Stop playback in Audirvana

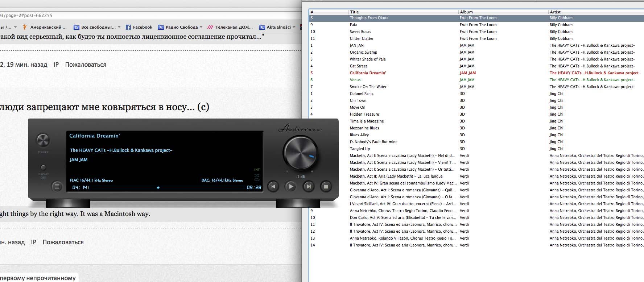click(x=326, y=187)
